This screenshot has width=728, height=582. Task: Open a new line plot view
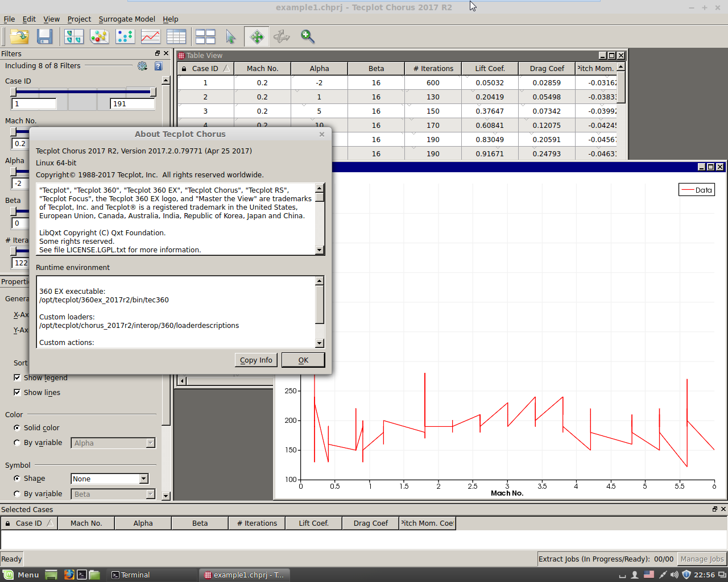pyautogui.click(x=150, y=36)
